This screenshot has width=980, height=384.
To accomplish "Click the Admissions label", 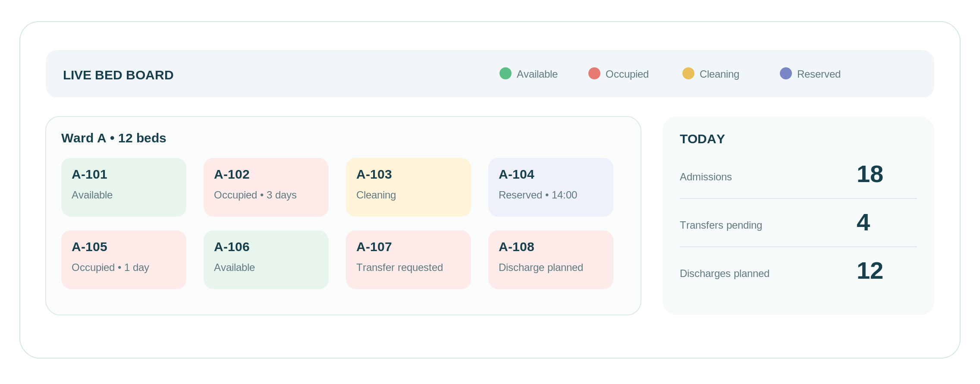I will click(x=706, y=177).
